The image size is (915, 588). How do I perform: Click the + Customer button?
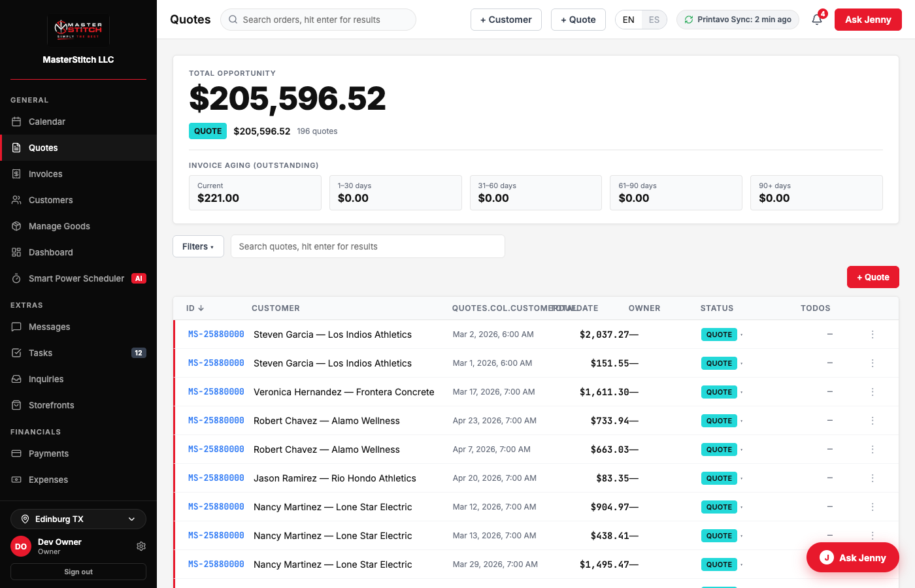pos(506,20)
